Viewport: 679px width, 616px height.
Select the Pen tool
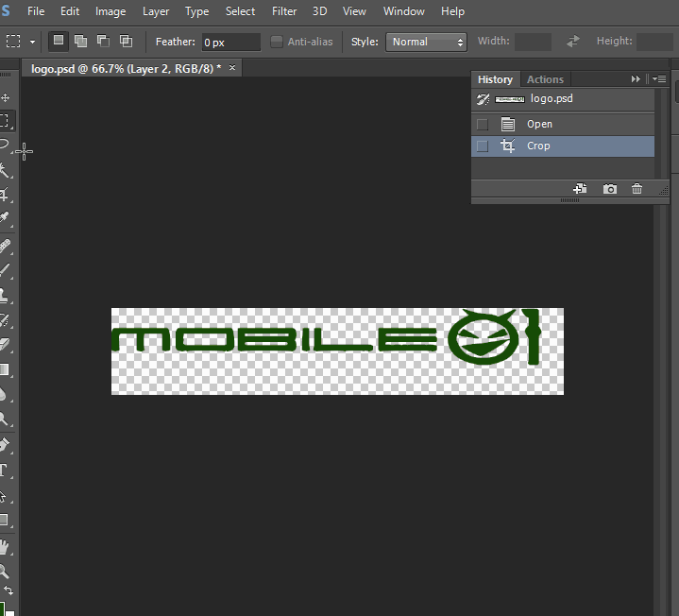click(6, 445)
